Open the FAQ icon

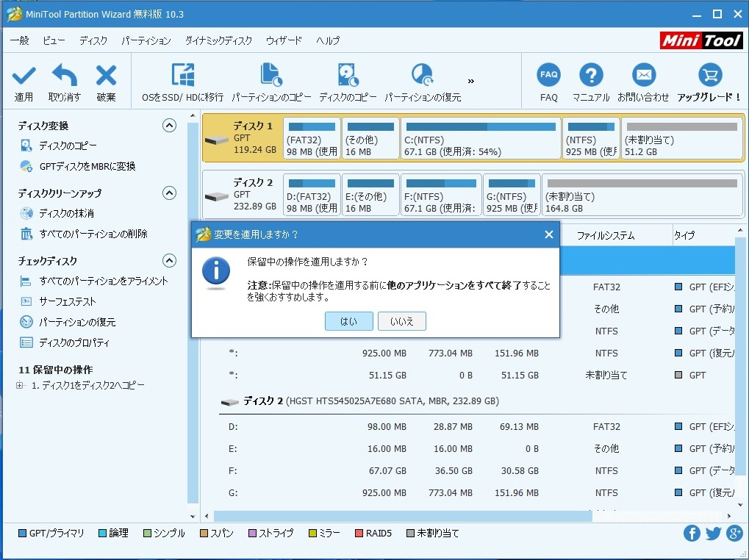click(549, 76)
